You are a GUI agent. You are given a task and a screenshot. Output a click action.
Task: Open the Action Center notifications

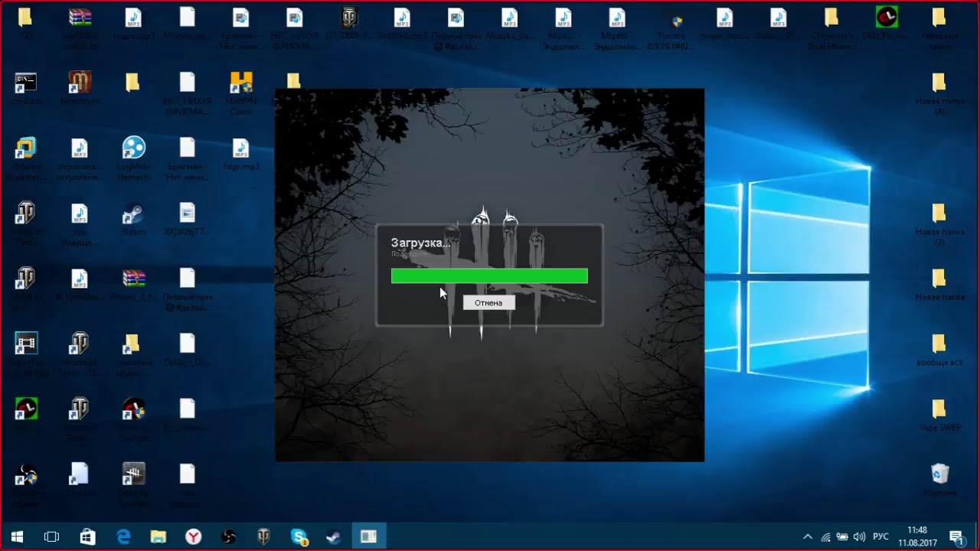[955, 537]
